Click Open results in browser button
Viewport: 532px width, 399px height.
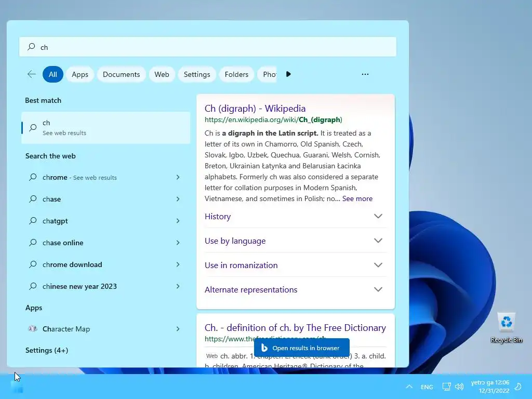[x=302, y=348]
